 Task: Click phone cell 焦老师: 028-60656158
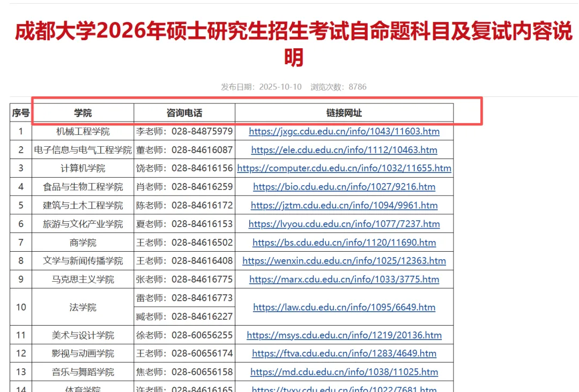184,372
